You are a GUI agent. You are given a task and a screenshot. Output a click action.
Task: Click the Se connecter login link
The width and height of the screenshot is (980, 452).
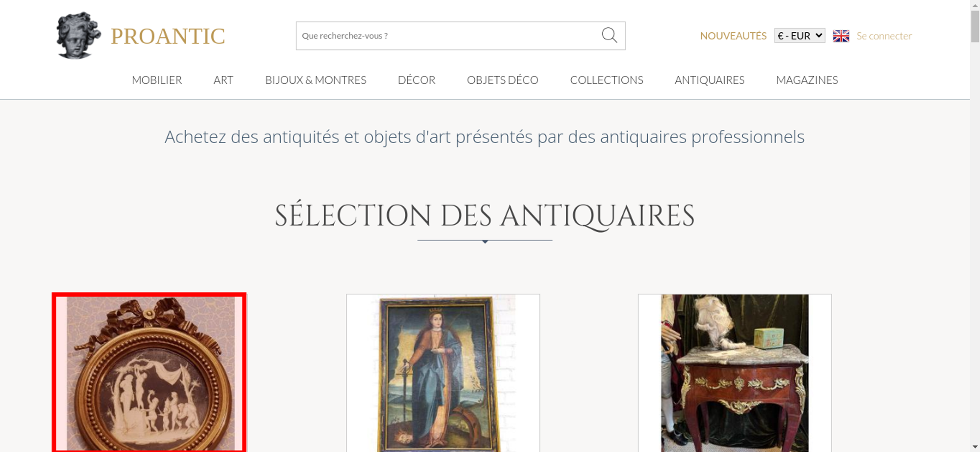pos(884,36)
